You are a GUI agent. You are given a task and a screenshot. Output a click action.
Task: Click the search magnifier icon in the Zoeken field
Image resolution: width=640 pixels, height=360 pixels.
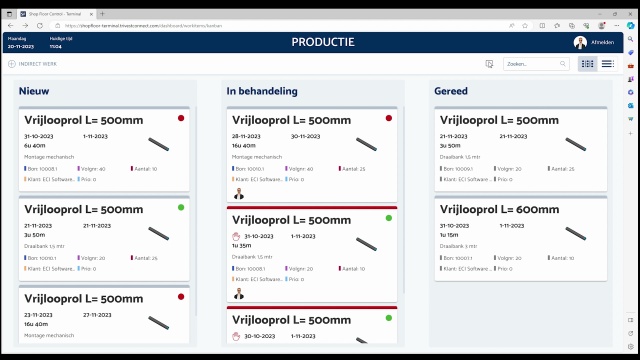pos(563,64)
